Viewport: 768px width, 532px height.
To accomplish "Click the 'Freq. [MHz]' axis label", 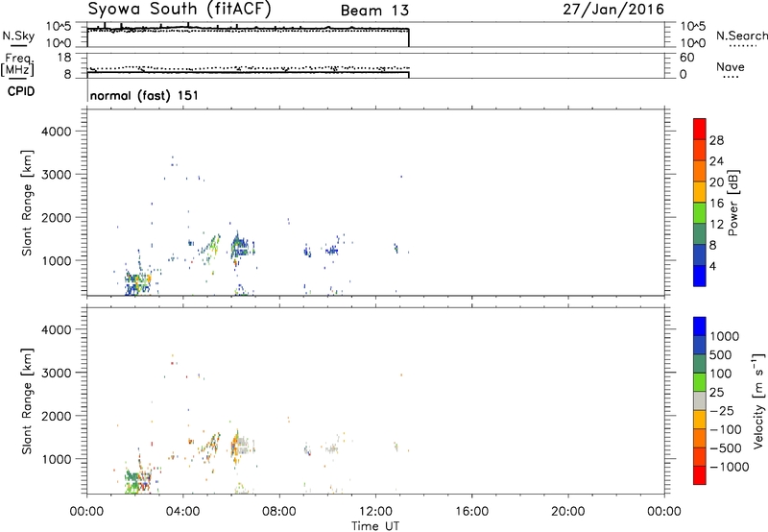I will [18, 64].
